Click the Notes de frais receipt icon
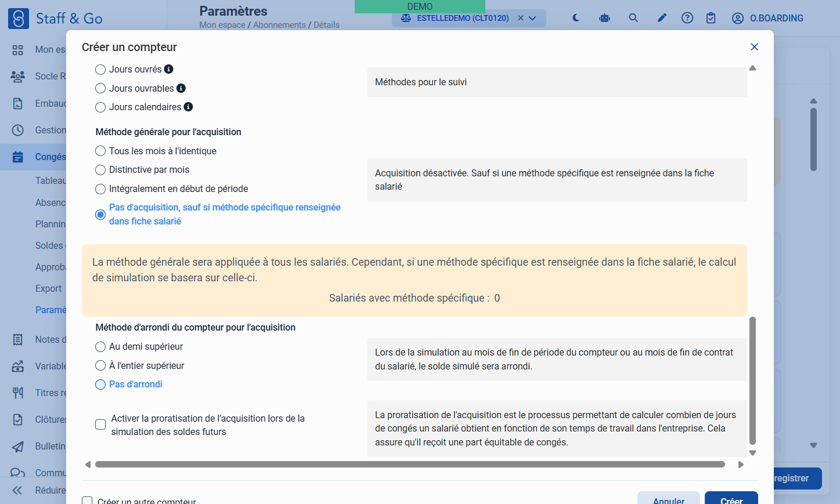This screenshot has width=840, height=504. click(x=18, y=339)
